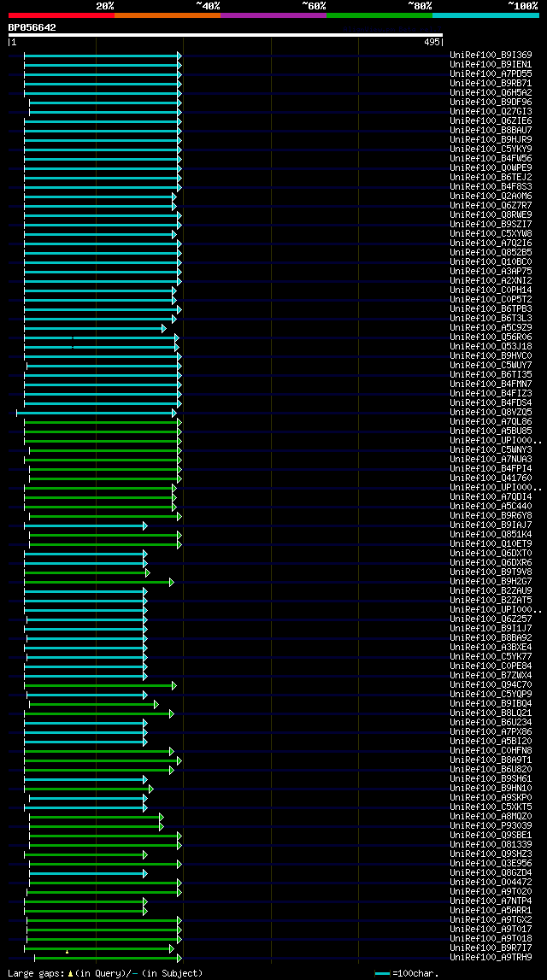Select UniRef100_A7QL86 in the list
Viewport: 547px width, 980px height.
click(491, 422)
